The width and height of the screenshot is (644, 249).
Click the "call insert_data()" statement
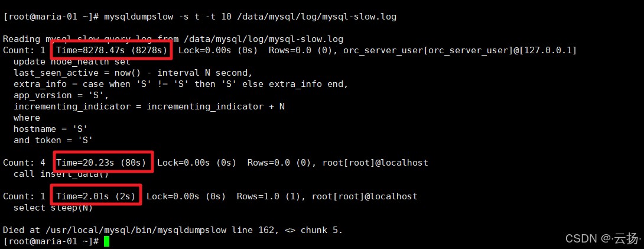61,173
